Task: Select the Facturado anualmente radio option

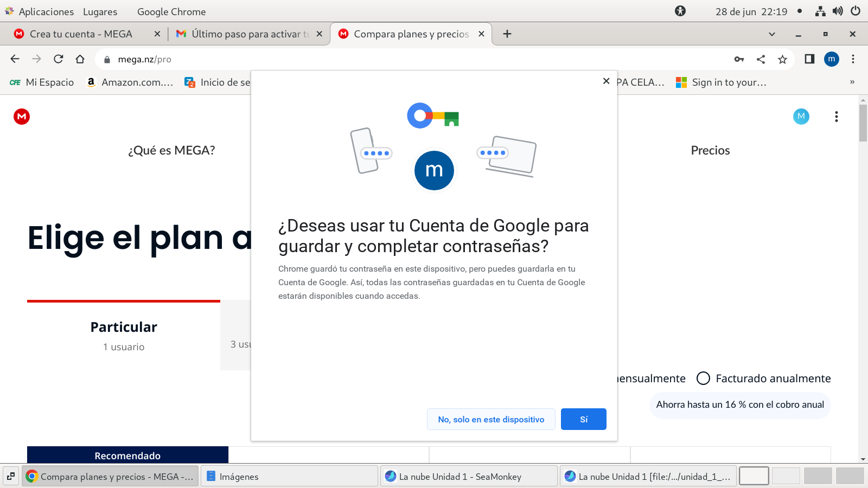Action: [703, 378]
